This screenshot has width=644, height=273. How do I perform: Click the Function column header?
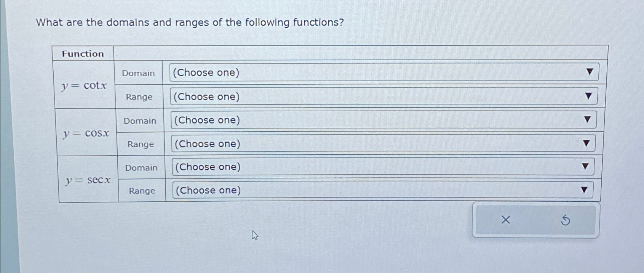83,54
